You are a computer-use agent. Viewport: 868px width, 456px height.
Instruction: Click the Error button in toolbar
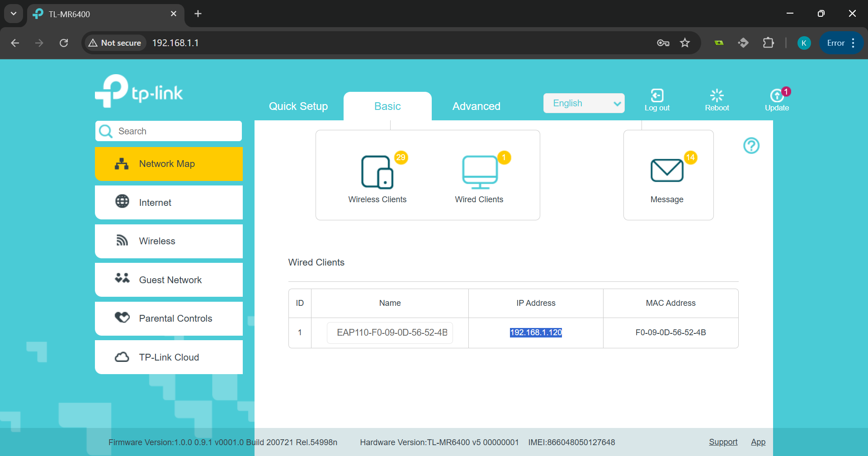[x=836, y=43]
